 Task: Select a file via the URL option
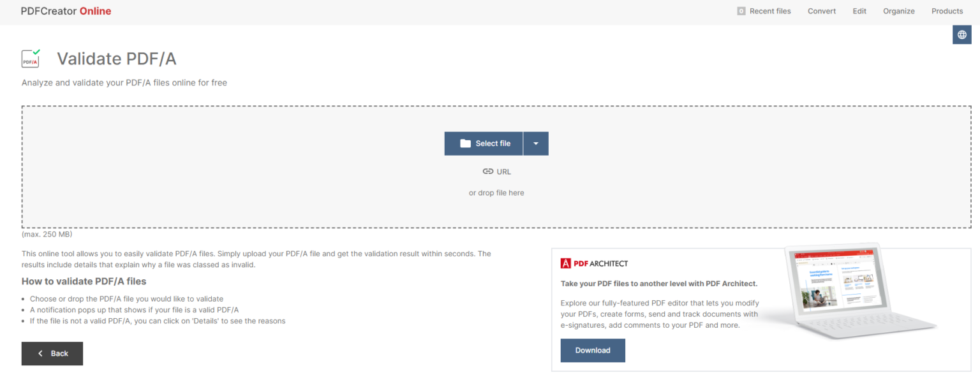pyautogui.click(x=496, y=171)
